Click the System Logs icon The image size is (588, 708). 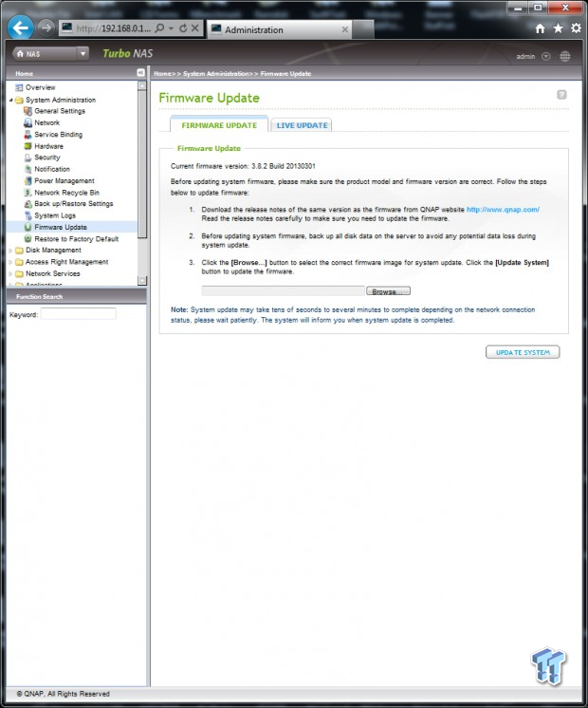click(x=28, y=215)
